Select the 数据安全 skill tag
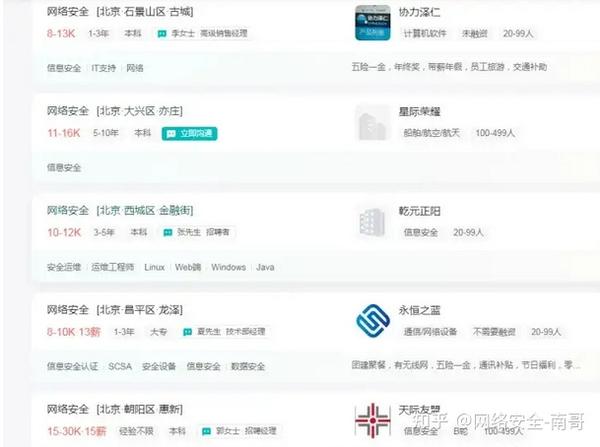Image resolution: width=600 pixels, height=447 pixels. [248, 366]
